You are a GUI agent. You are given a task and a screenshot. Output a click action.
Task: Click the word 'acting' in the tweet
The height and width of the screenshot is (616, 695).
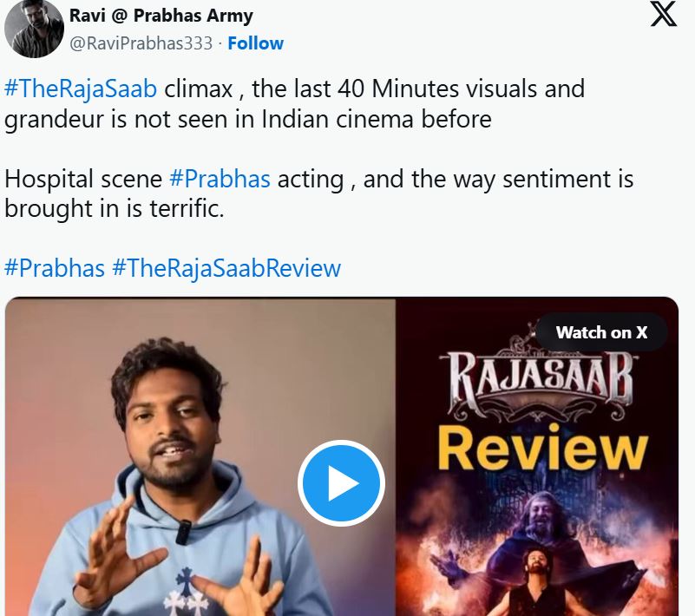[311, 180]
